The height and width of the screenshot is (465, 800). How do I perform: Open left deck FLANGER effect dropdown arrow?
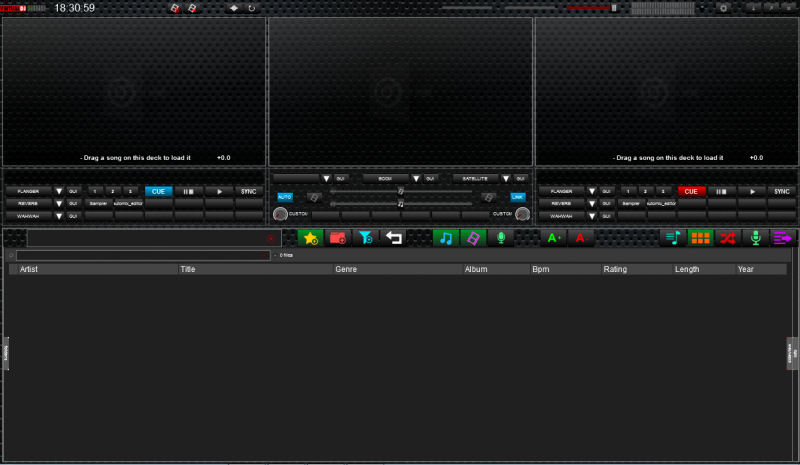coord(59,191)
